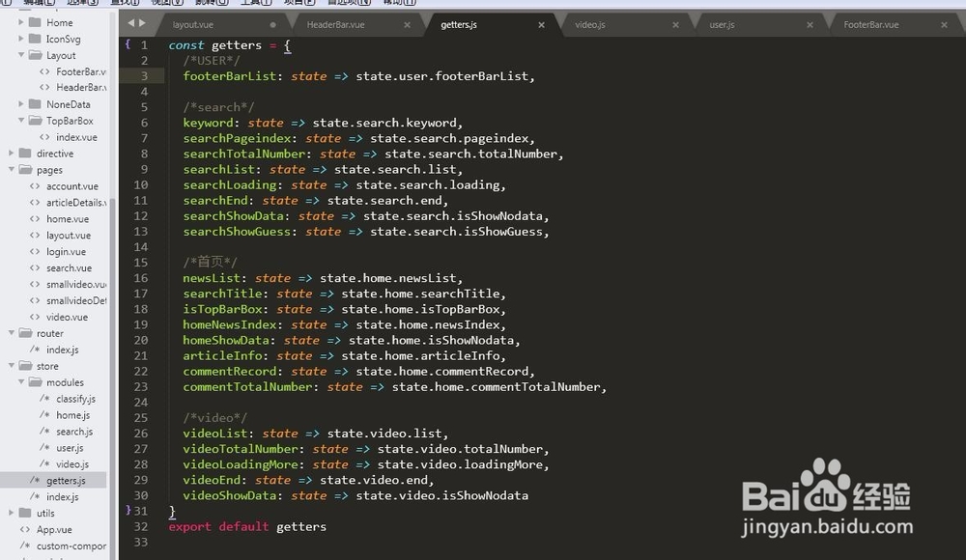
Task: Click the file icon beside FooterBar.vue in sidebar
Action: tap(44, 71)
